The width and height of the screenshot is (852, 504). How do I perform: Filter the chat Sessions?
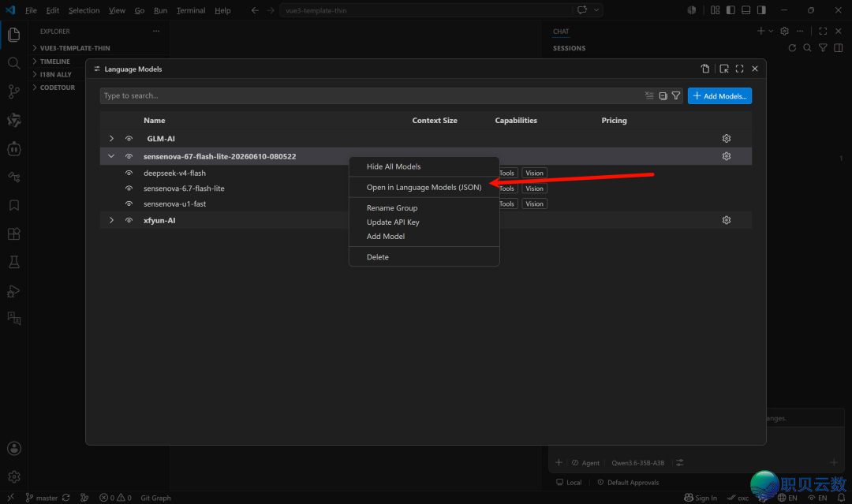[x=823, y=48]
